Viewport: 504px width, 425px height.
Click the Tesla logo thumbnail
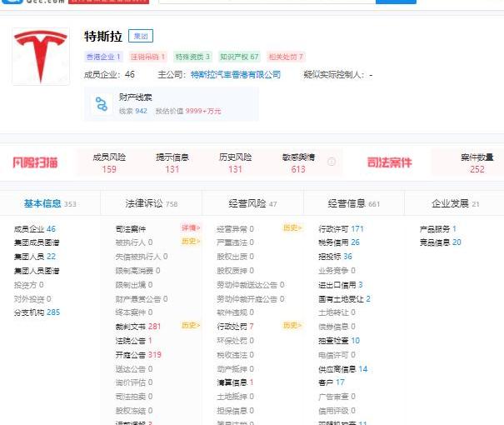point(41,57)
